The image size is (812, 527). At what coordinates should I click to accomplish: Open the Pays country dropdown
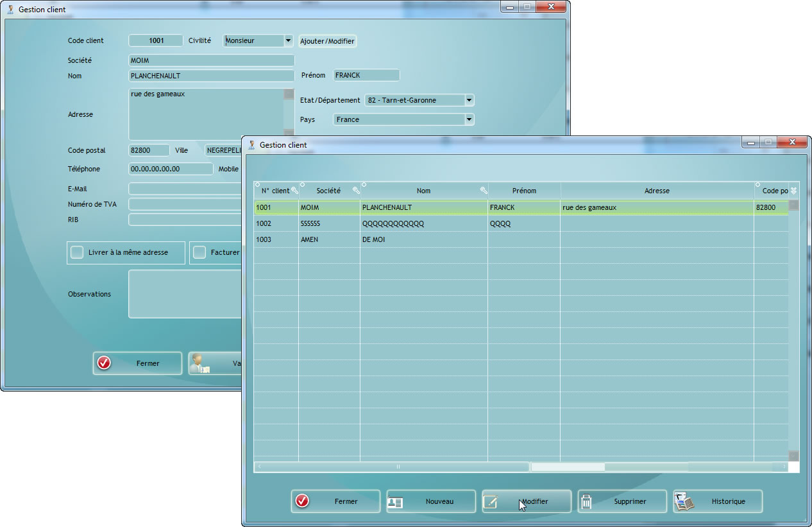click(469, 119)
